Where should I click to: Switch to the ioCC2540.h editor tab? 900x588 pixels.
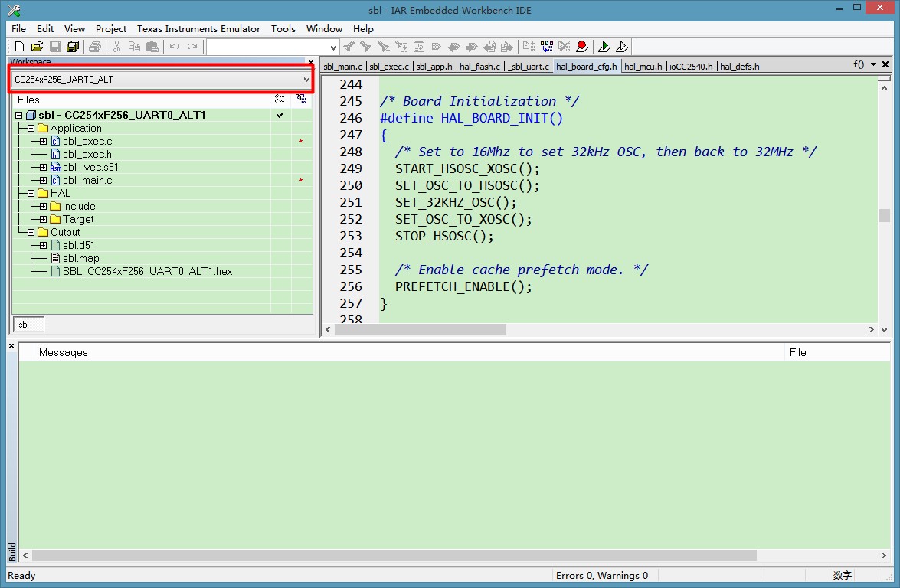691,67
